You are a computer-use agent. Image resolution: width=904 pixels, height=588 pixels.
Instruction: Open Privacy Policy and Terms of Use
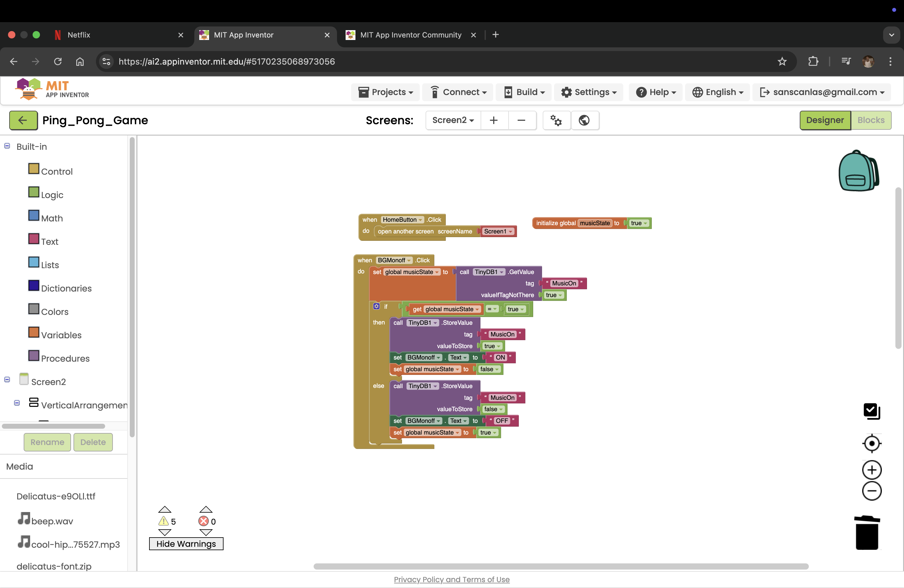(x=451, y=579)
